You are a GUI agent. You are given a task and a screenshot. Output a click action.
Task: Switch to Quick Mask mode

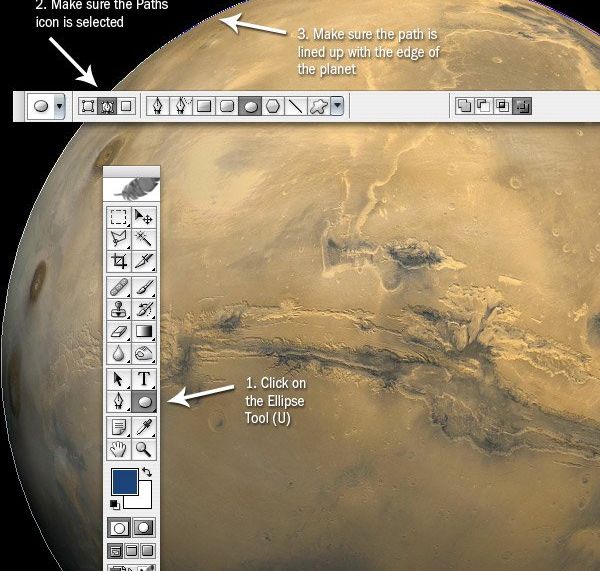point(143,528)
